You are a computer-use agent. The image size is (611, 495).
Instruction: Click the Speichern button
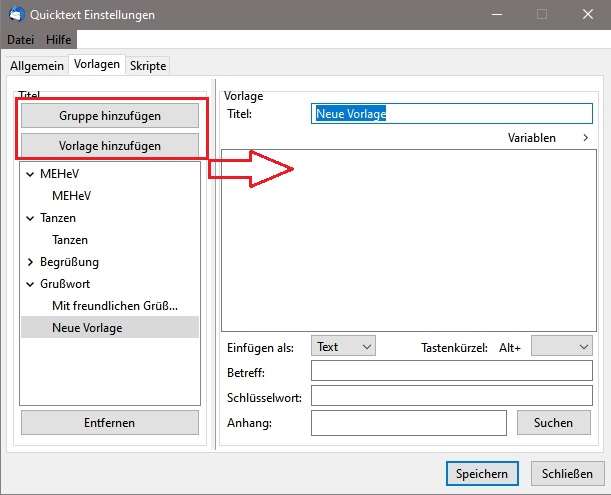pos(483,473)
